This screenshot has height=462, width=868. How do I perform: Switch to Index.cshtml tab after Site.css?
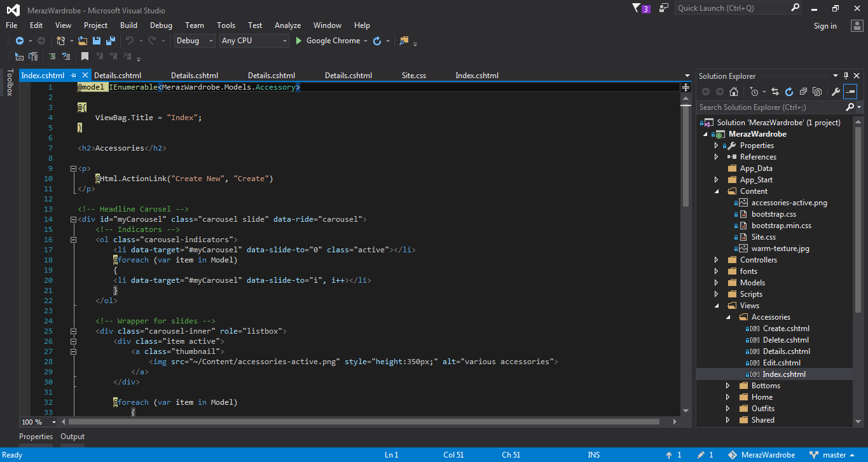pos(477,75)
